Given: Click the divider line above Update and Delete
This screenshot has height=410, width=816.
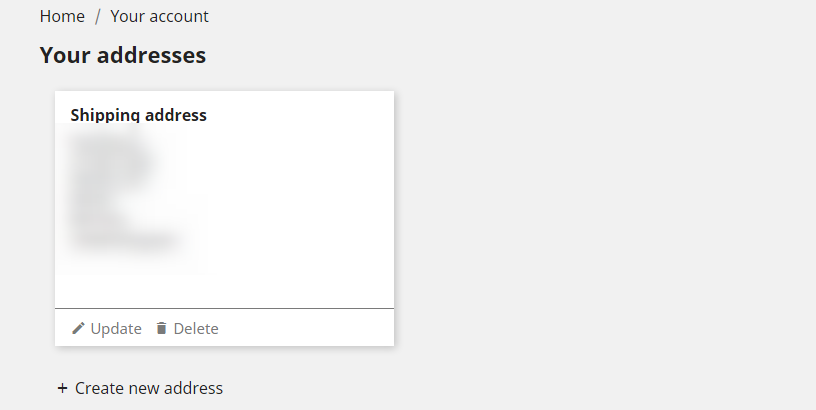Looking at the screenshot, I should click(x=224, y=309).
